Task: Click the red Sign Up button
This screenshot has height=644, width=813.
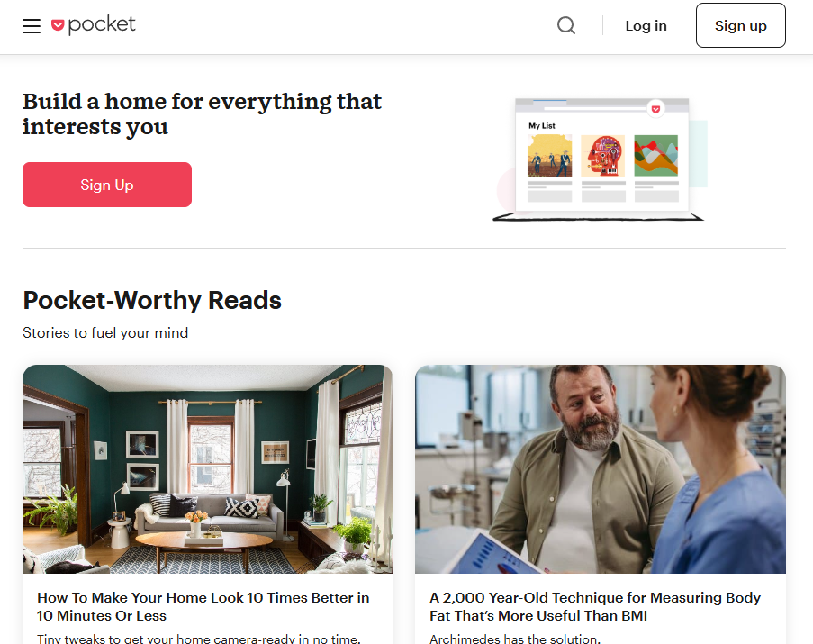Action: click(107, 185)
